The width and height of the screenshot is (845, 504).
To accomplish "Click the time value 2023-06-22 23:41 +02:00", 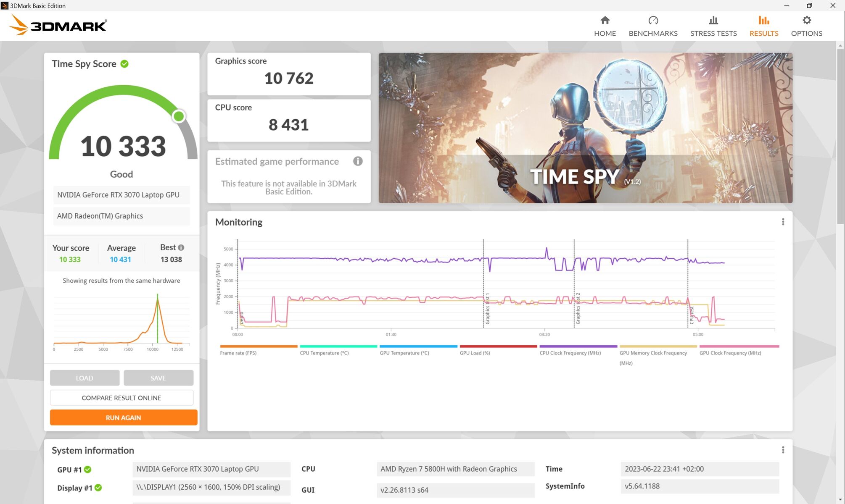I will pyautogui.click(x=700, y=469).
